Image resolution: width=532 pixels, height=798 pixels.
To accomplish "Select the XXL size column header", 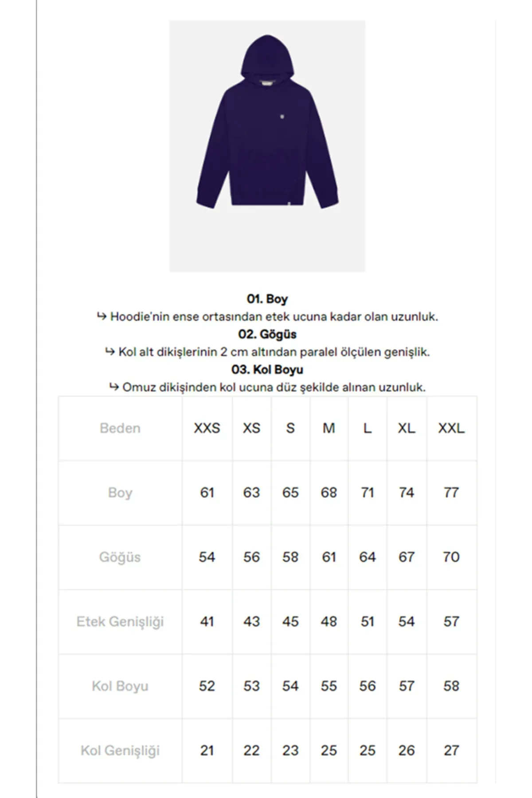I will coord(451,428).
